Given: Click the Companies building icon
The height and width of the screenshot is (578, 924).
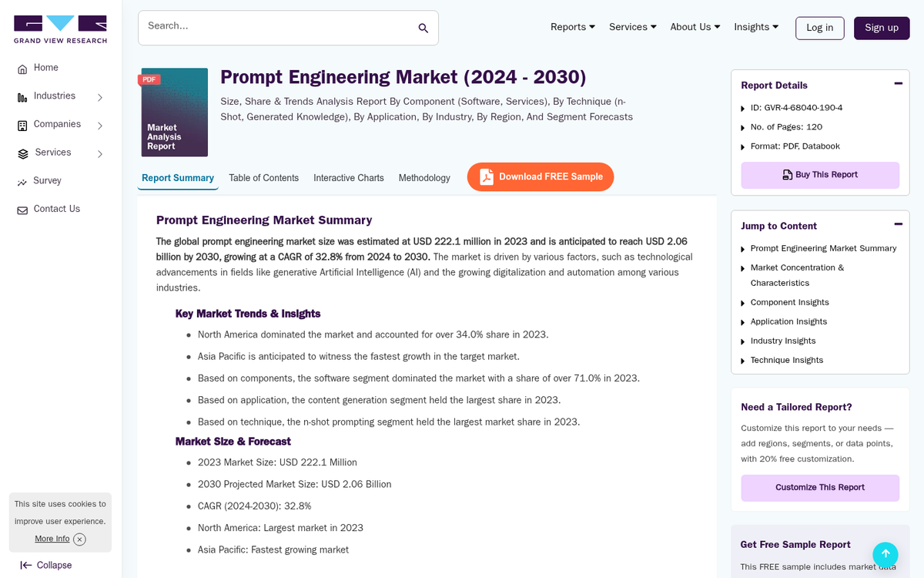Looking at the screenshot, I should 22,125.
